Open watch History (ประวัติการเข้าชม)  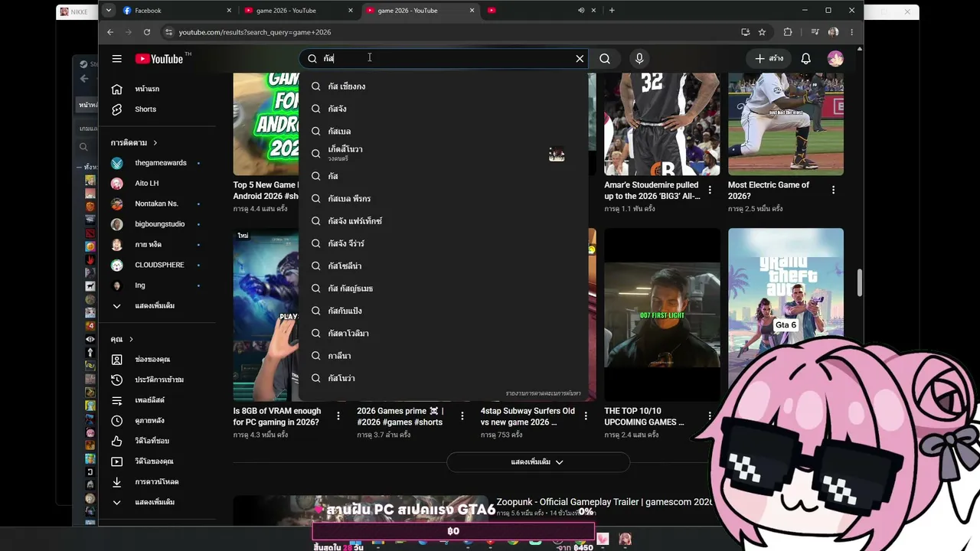point(159,380)
